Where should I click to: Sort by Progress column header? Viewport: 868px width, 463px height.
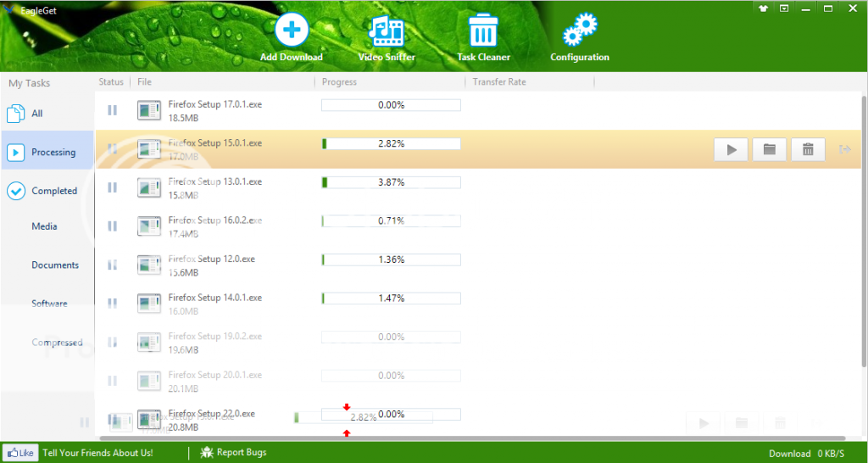click(x=339, y=82)
